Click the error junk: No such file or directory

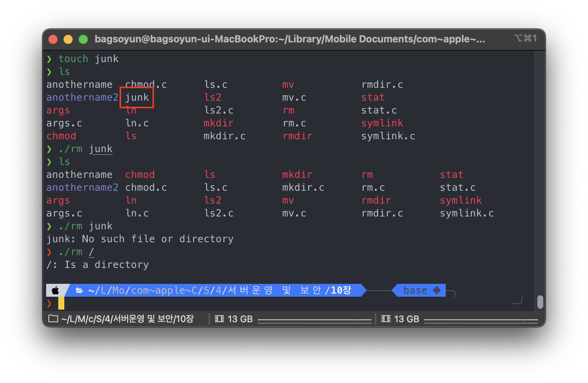140,239
